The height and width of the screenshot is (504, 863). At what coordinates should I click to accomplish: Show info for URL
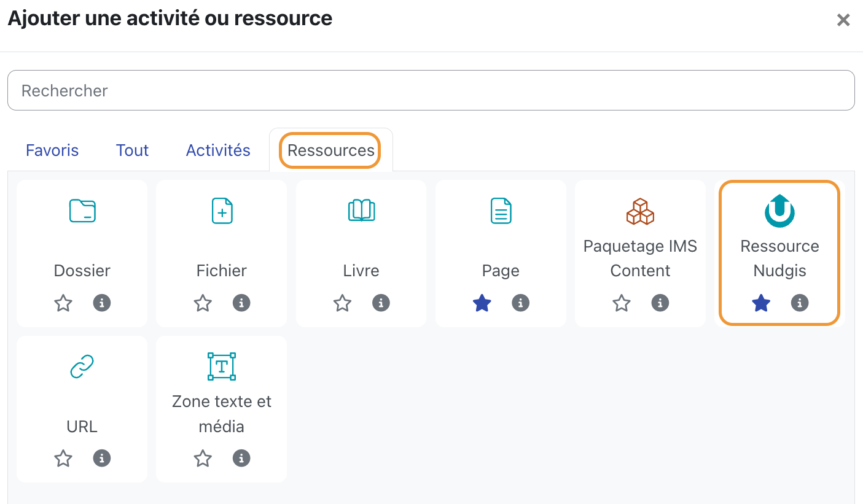click(101, 458)
